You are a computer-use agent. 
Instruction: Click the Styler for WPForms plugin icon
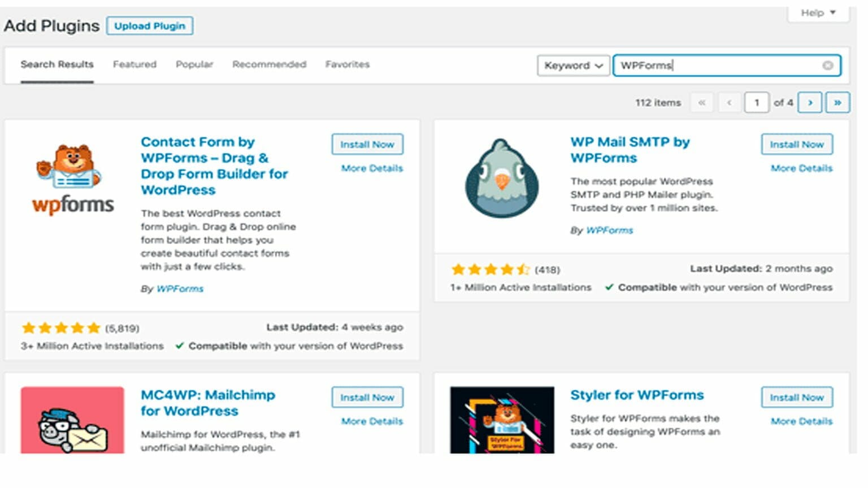(502, 420)
